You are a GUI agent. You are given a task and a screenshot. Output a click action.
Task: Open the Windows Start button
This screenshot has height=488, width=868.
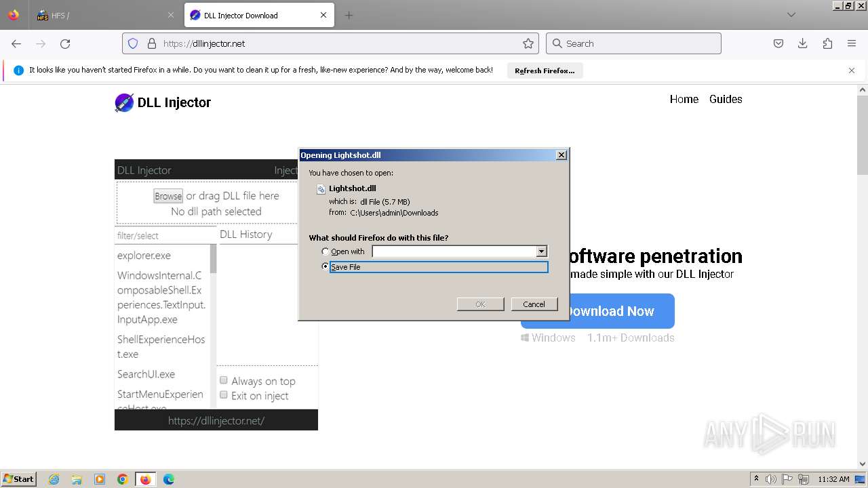pyautogui.click(x=19, y=479)
